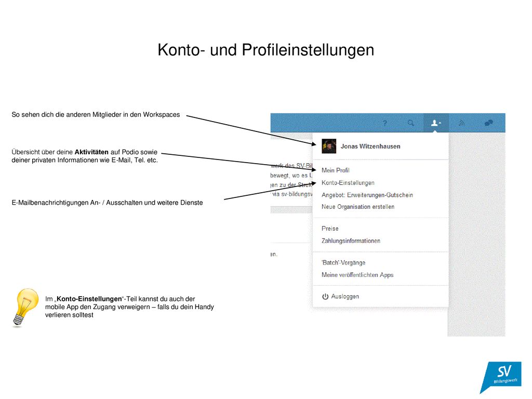This screenshot has height=399, width=532.
Task: Open the chat bubbles icon
Action: pyautogui.click(x=488, y=123)
